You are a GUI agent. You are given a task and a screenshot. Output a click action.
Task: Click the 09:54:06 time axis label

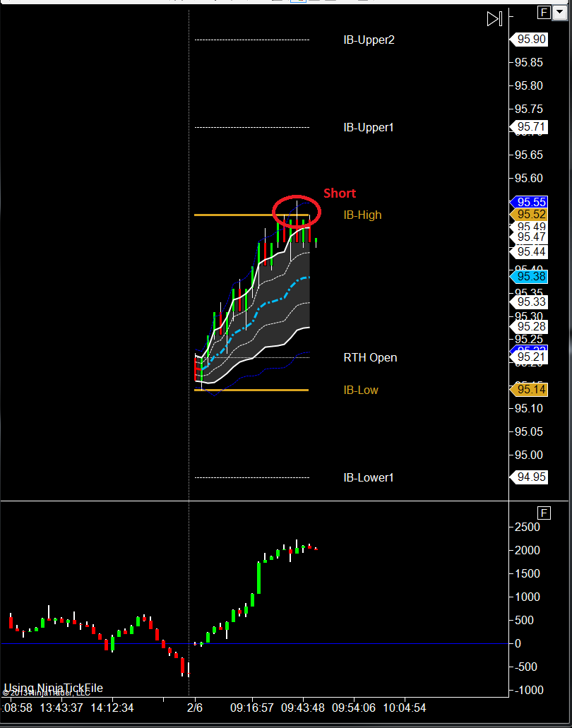[354, 708]
